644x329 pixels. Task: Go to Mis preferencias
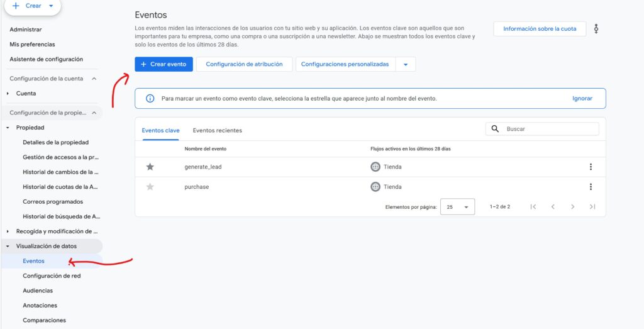(x=32, y=45)
